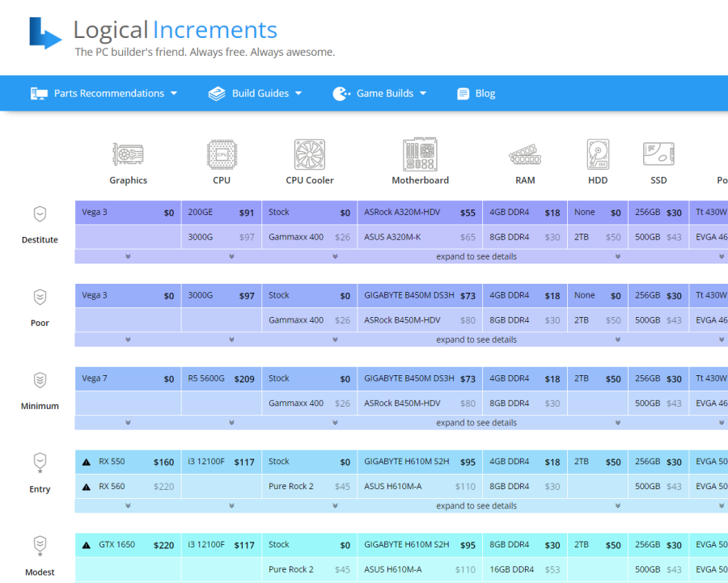Open the Game Builds dropdown menu
The width and height of the screenshot is (728, 583).
379,93
